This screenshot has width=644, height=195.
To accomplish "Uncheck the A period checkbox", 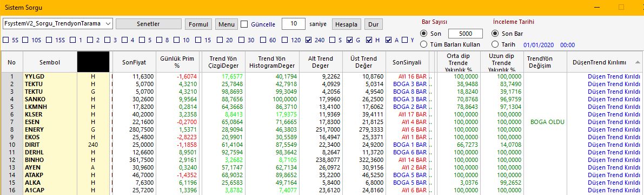I will (x=388, y=40).
